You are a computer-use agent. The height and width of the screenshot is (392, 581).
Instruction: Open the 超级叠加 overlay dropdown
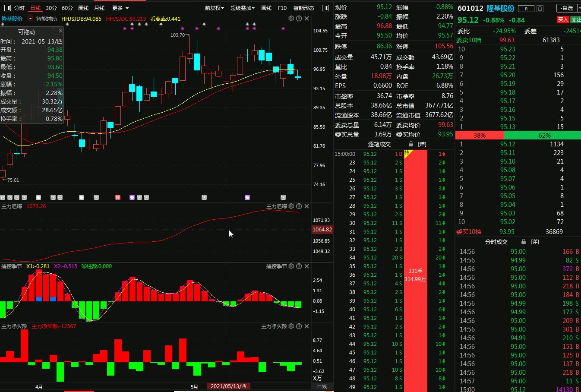pyautogui.click(x=243, y=8)
